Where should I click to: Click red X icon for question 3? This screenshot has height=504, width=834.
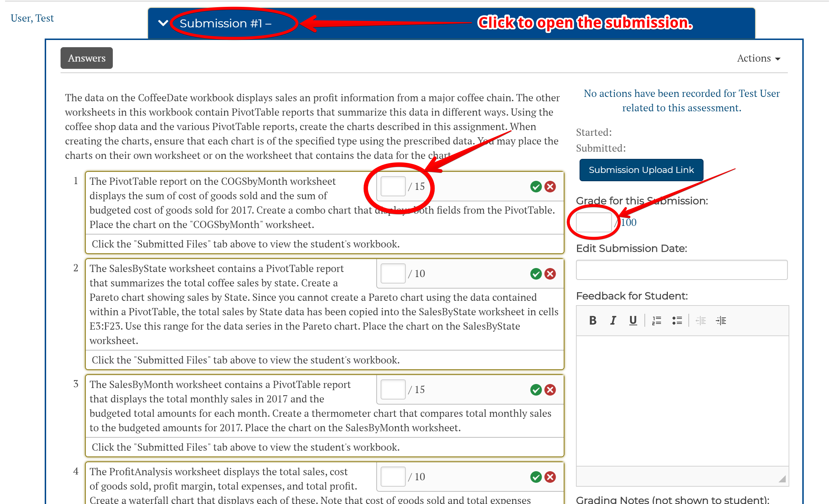[550, 390]
